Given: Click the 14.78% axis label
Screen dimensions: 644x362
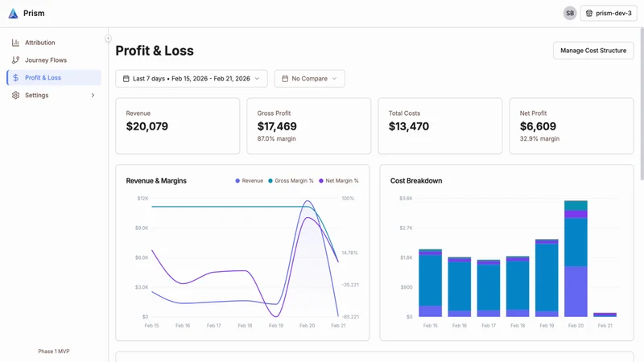Looking at the screenshot, I should pos(349,253).
